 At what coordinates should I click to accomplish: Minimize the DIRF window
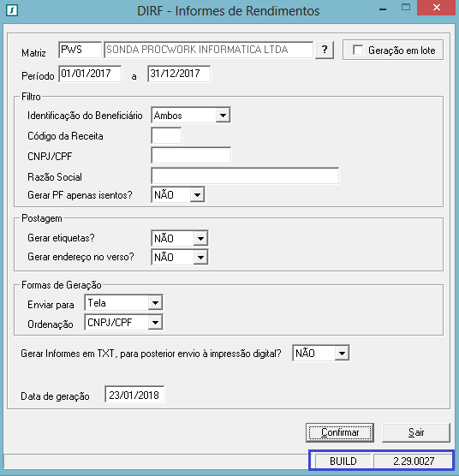coord(383,9)
